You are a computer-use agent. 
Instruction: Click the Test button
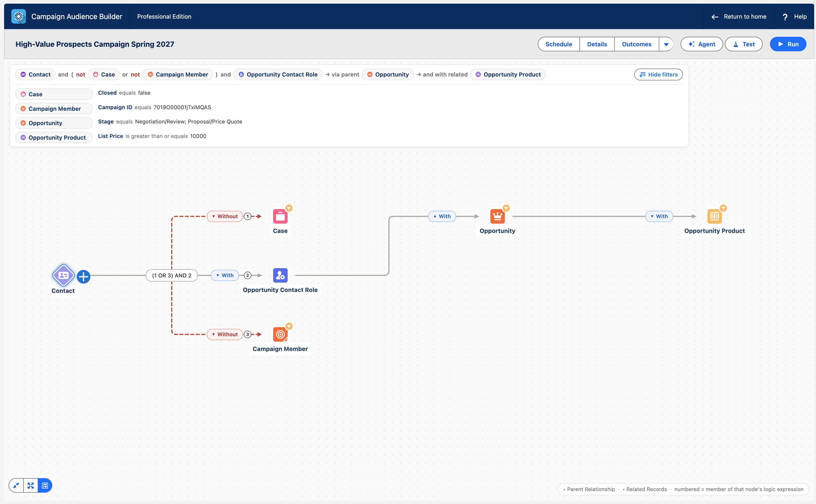(744, 44)
